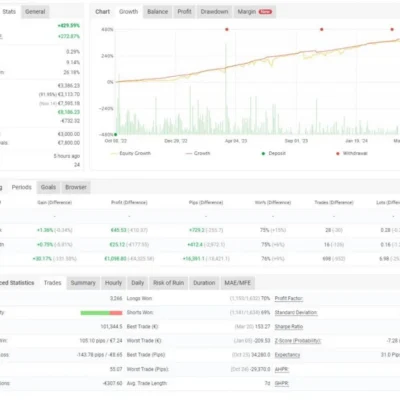Open the Profit Factor definition link
The height and width of the screenshot is (400, 400).
click(289, 298)
